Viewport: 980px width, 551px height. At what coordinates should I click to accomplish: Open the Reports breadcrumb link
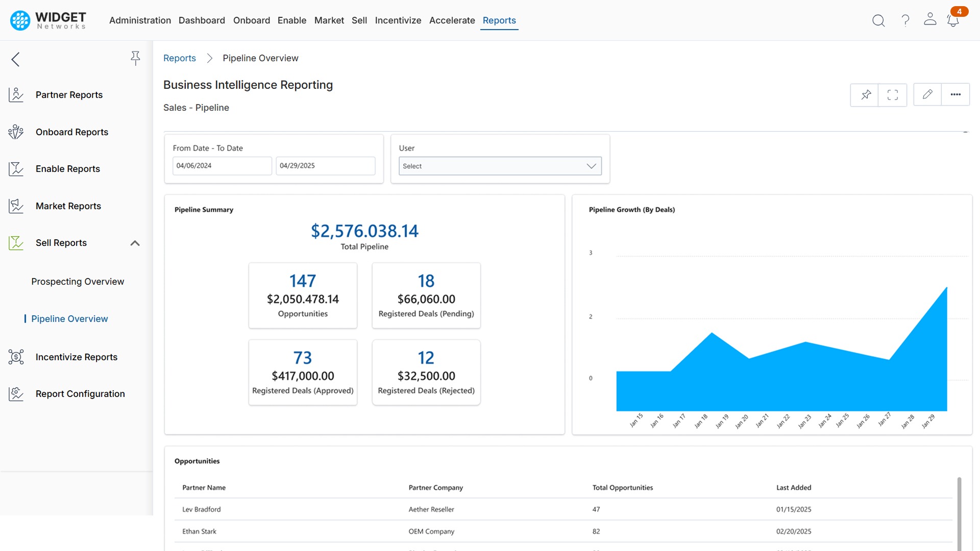[x=180, y=58]
